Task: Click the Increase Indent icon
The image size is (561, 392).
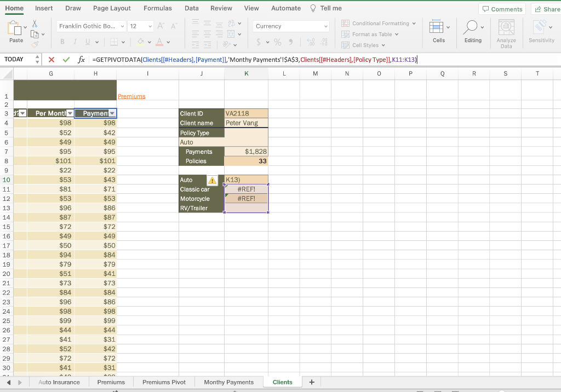Action: 208,45
